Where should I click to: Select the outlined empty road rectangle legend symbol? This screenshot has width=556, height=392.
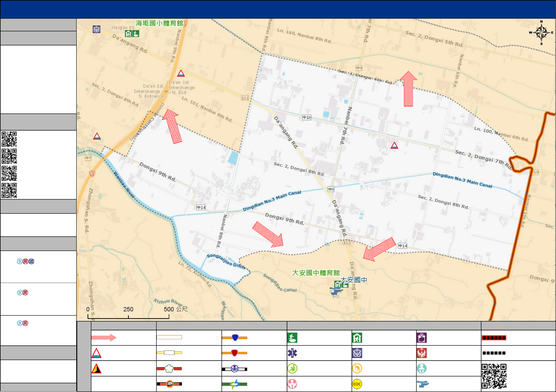point(169,337)
